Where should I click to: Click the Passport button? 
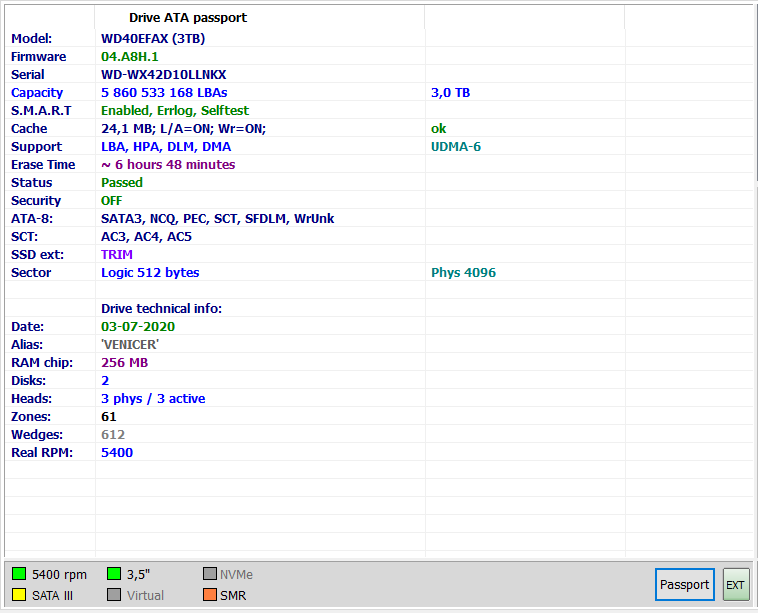point(685,584)
